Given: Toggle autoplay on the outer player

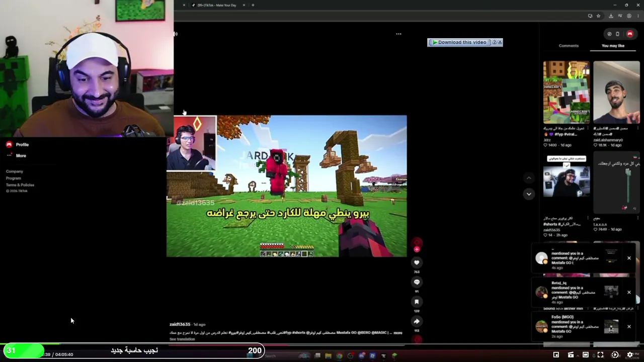Looking at the screenshot, I should [615, 355].
